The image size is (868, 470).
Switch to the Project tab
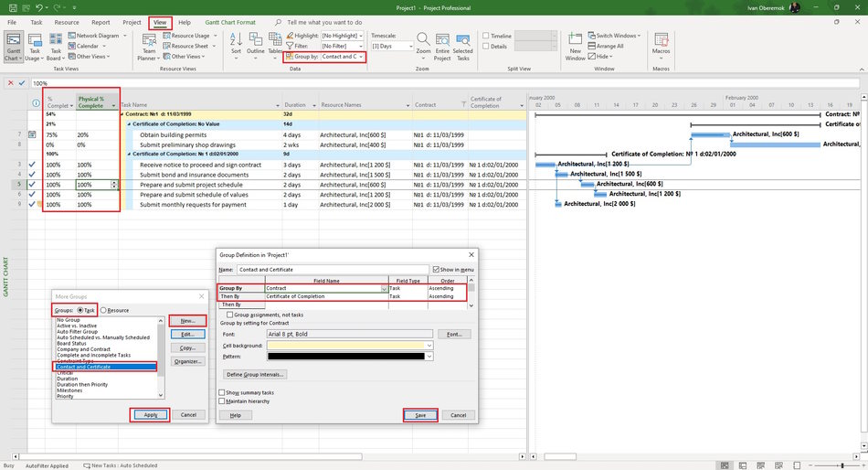[132, 22]
